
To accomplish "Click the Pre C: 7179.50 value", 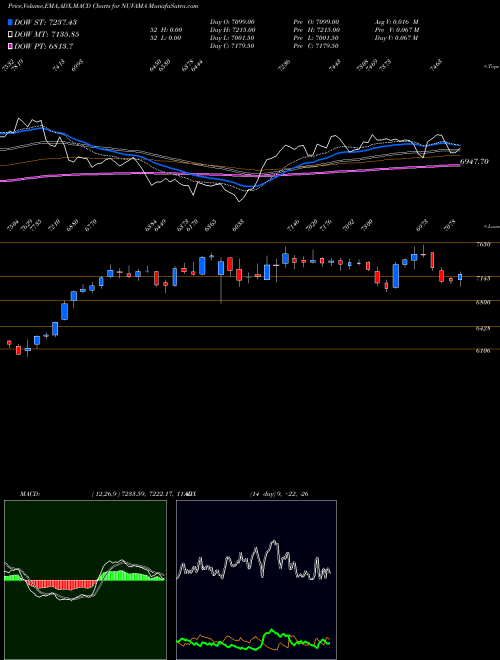I will coord(316,46).
